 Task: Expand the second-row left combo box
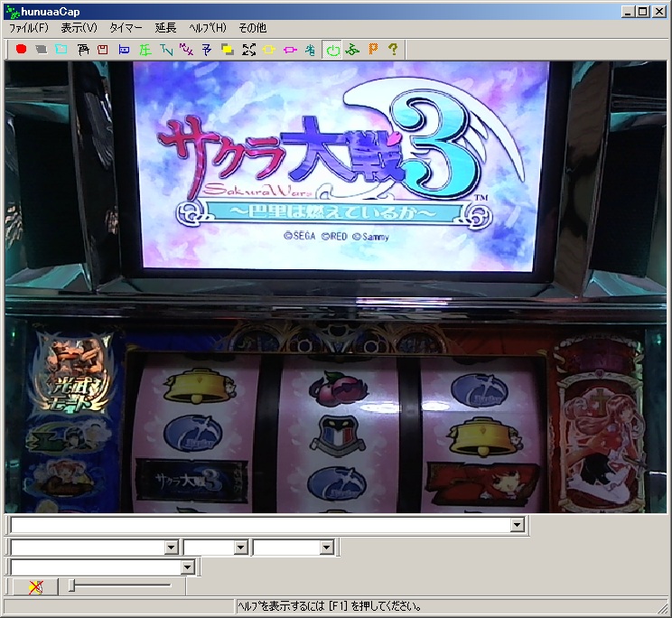tap(171, 548)
